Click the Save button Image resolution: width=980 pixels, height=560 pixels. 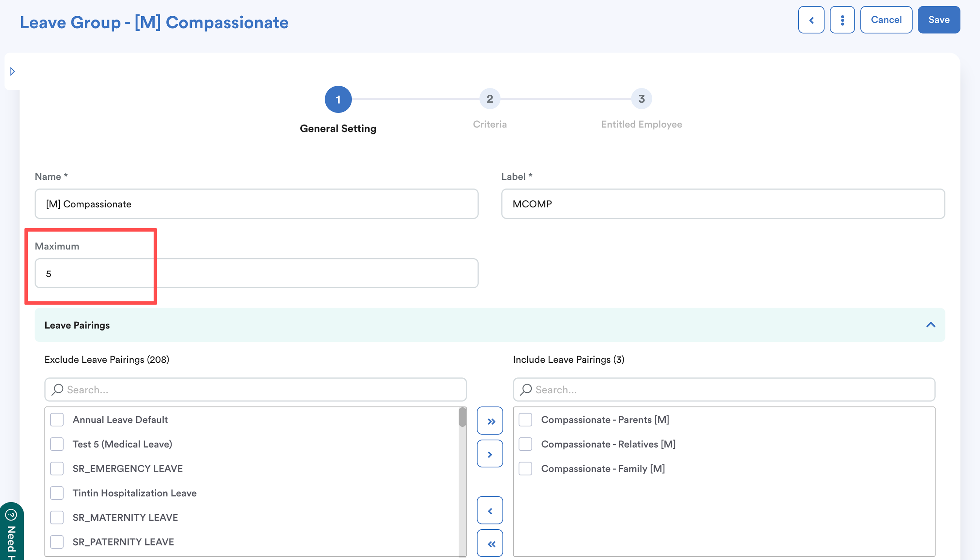pos(939,20)
